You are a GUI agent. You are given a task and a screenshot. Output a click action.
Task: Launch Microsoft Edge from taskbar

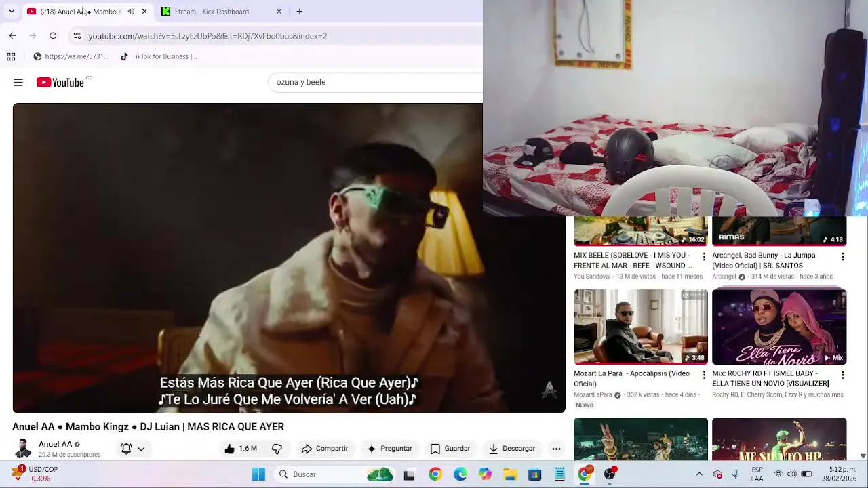click(x=460, y=474)
